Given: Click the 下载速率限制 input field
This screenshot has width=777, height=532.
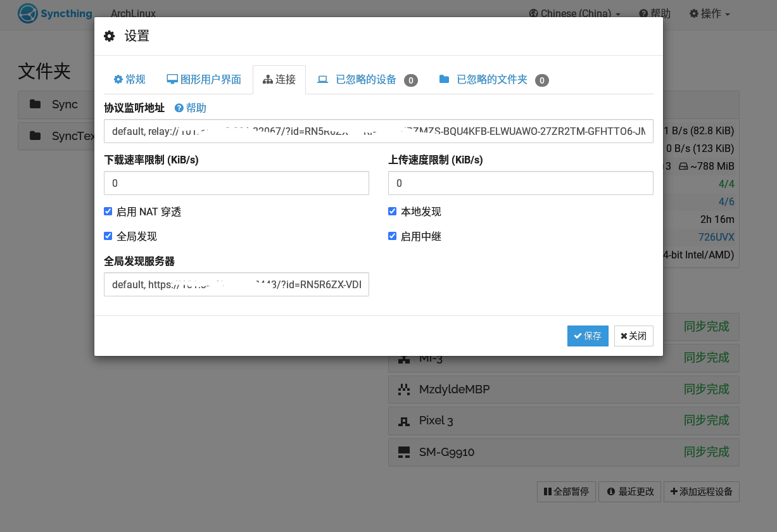Looking at the screenshot, I should pyautogui.click(x=236, y=183).
